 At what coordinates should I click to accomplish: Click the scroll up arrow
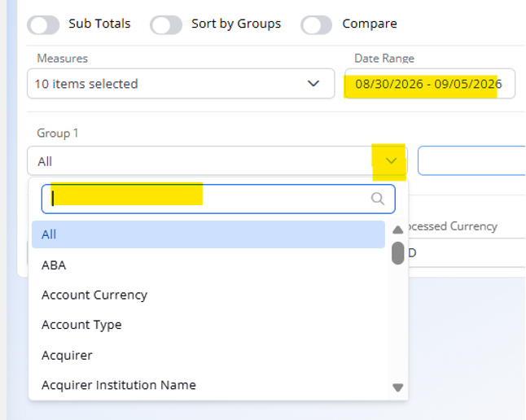coord(398,230)
